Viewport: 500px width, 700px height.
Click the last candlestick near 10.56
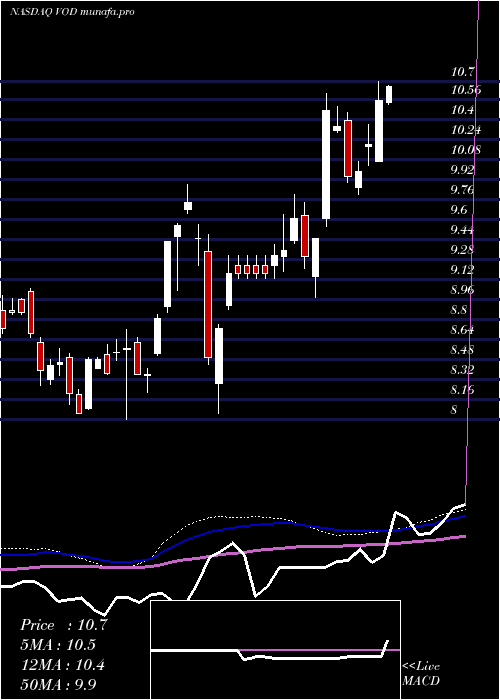coord(389,95)
